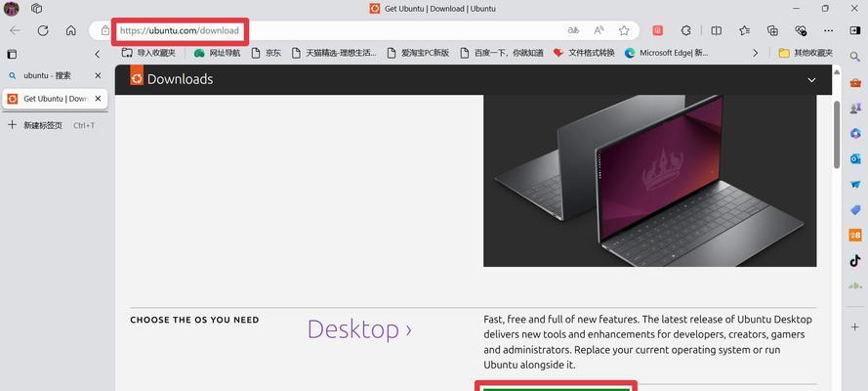View site info lock icon
868x391 pixels.
(x=105, y=30)
